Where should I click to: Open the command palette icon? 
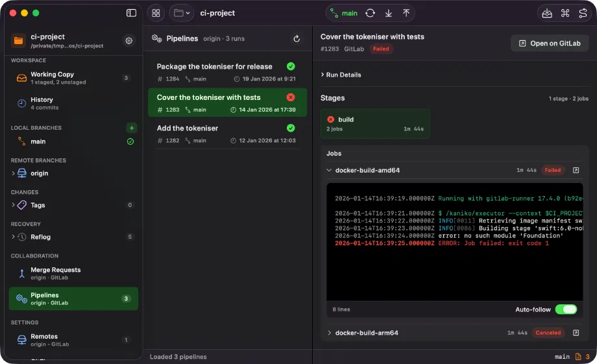point(565,14)
